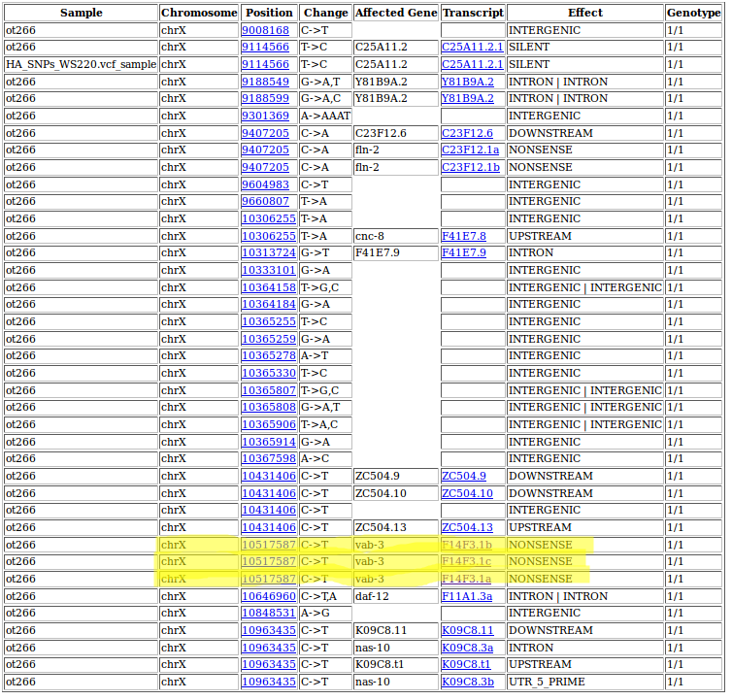This screenshot has width=732, height=700.
Task: Open position link 10313724
Action: pos(269,252)
